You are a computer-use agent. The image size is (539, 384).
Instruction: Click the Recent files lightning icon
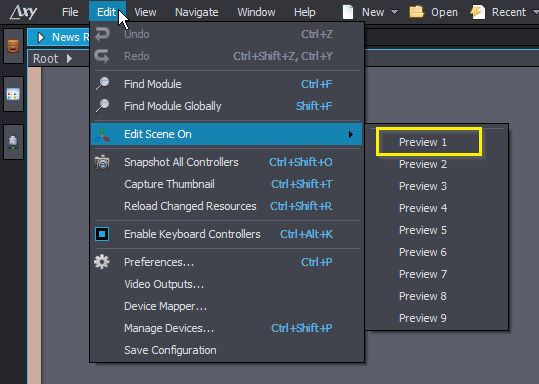[477, 12]
